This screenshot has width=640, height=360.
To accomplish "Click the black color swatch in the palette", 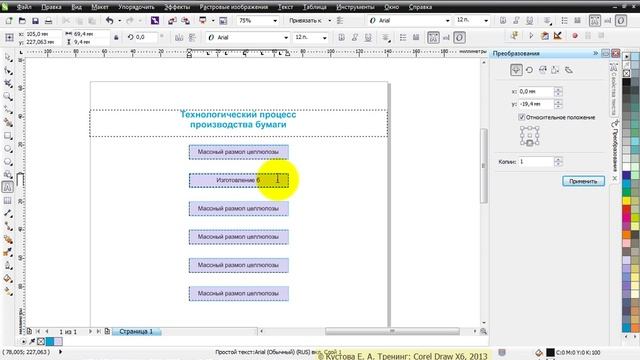I will click(627, 82).
